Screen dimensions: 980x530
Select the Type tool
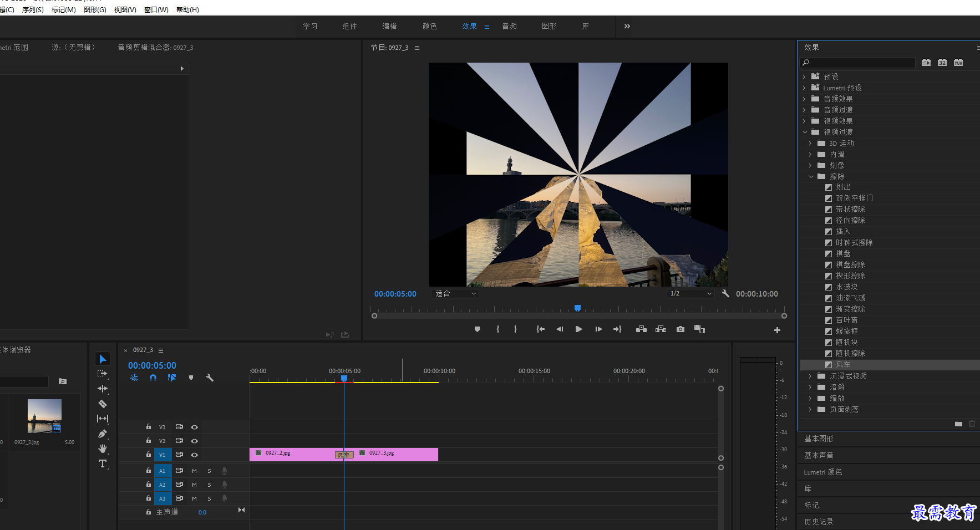point(103,463)
